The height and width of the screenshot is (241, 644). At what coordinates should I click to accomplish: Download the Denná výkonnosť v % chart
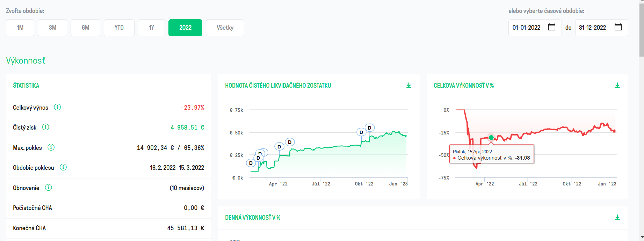pyautogui.click(x=617, y=218)
